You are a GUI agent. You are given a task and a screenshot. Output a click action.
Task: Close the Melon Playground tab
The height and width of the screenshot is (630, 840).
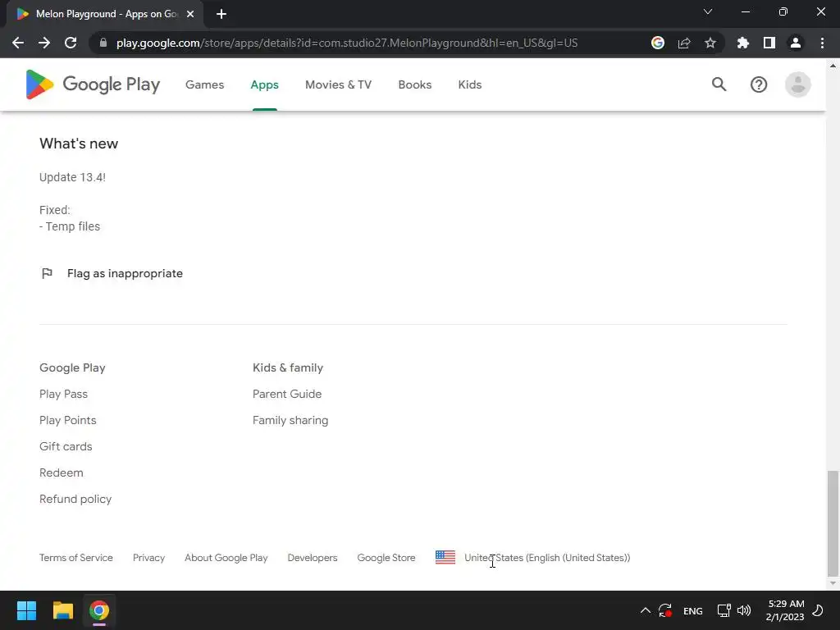coord(190,14)
